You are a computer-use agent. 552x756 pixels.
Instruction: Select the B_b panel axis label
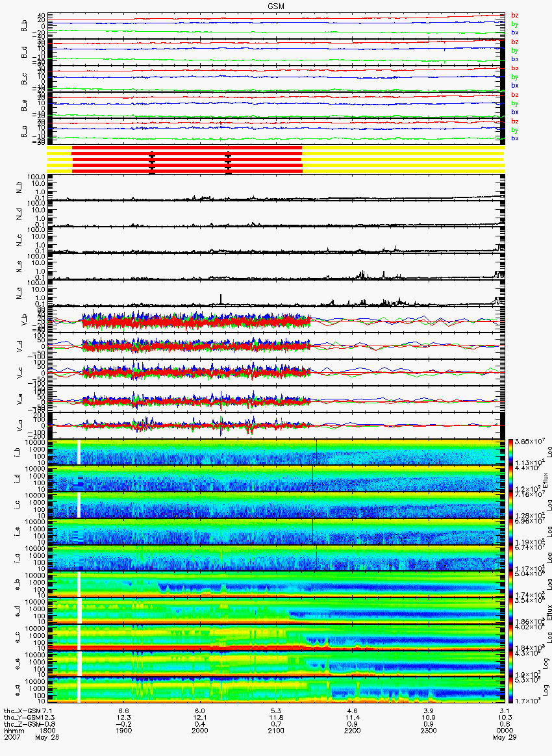[x=24, y=26]
